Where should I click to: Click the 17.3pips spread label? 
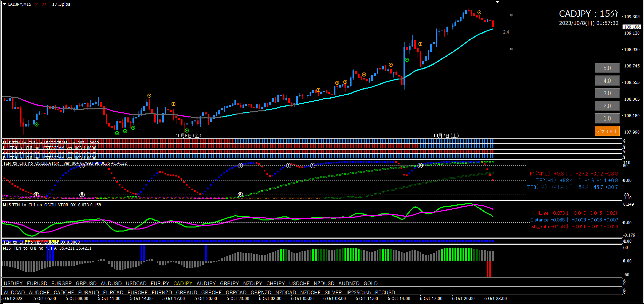[x=61, y=4]
